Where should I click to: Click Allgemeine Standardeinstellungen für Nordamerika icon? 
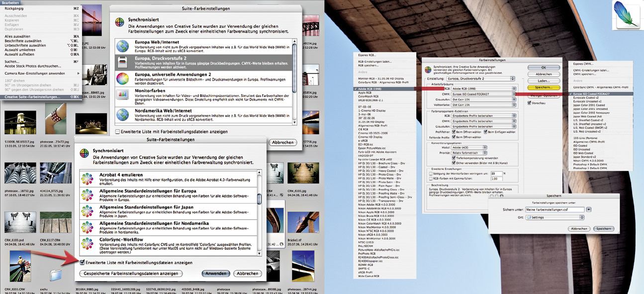point(87,228)
